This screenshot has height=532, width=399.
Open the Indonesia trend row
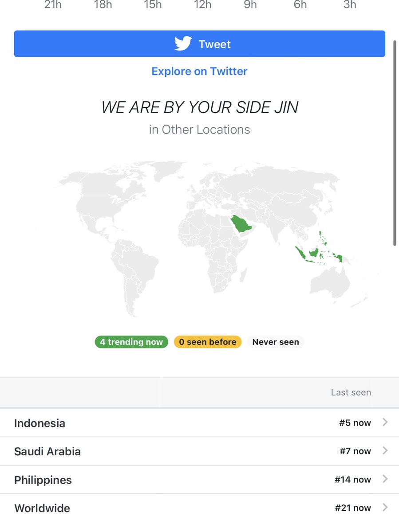(x=199, y=422)
